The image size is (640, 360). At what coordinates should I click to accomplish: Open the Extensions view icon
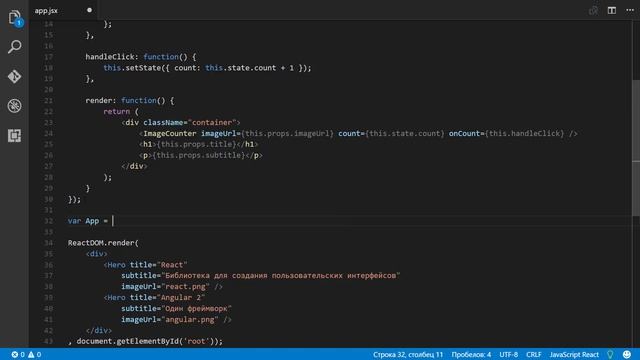coord(15,135)
